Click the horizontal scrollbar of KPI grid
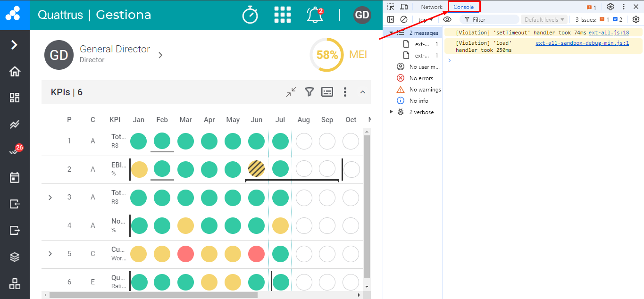Image resolution: width=644 pixels, height=299 pixels. click(x=153, y=295)
